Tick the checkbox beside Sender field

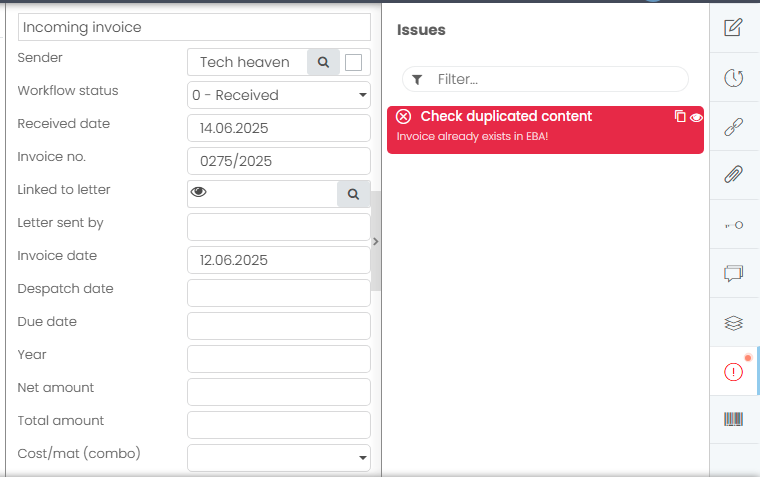tap(353, 62)
